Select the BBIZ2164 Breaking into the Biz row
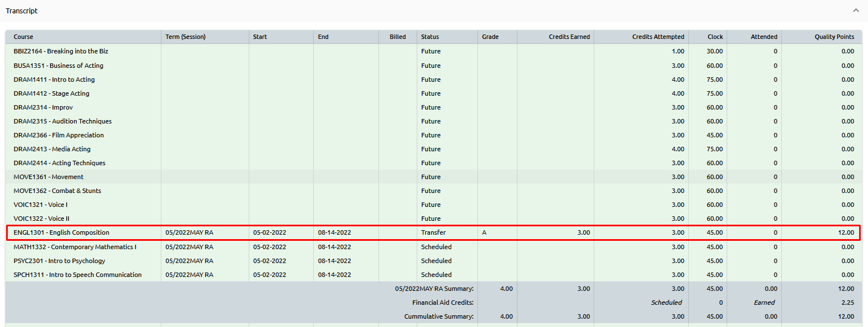Viewport: 868px width, 327px height. [x=61, y=51]
